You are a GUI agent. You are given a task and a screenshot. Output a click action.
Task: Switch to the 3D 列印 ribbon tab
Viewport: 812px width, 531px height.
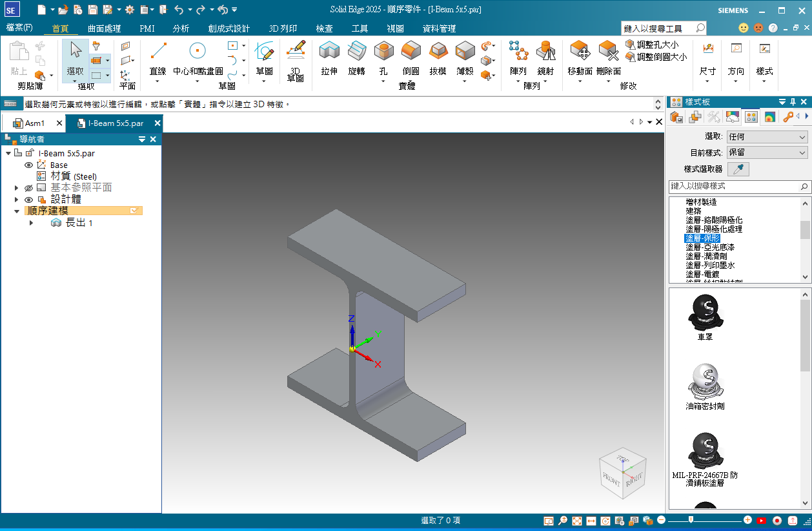[283, 28]
